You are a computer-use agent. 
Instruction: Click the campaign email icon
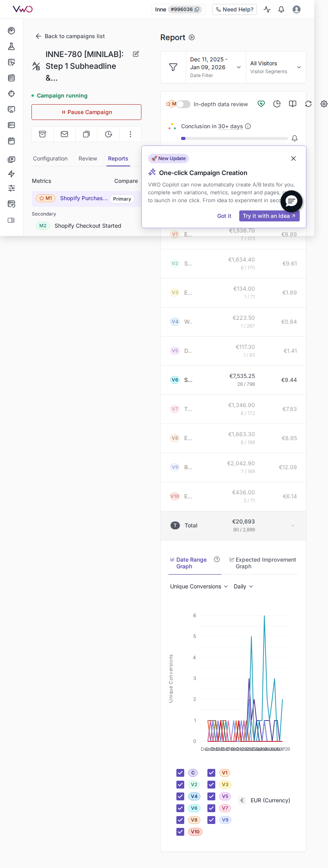coord(64,134)
